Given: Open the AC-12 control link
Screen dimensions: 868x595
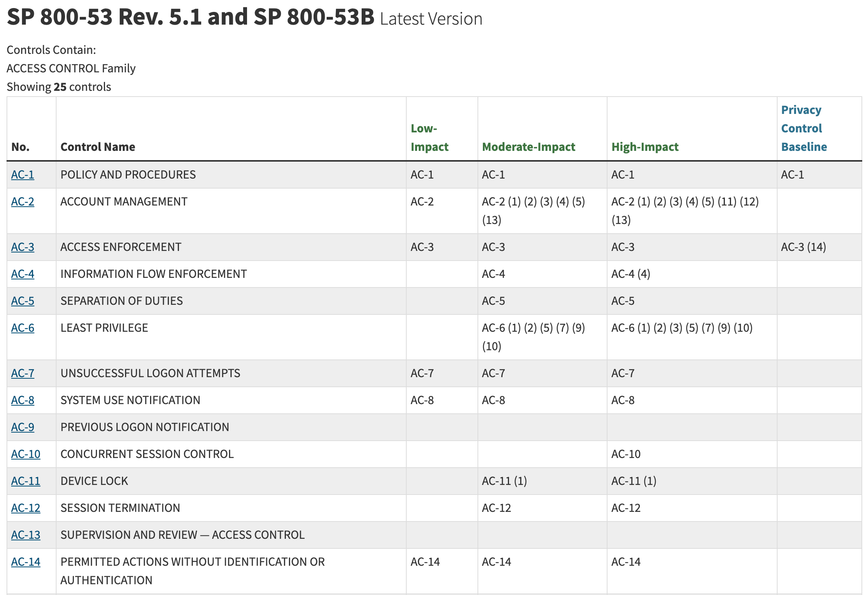Looking at the screenshot, I should pos(26,508).
